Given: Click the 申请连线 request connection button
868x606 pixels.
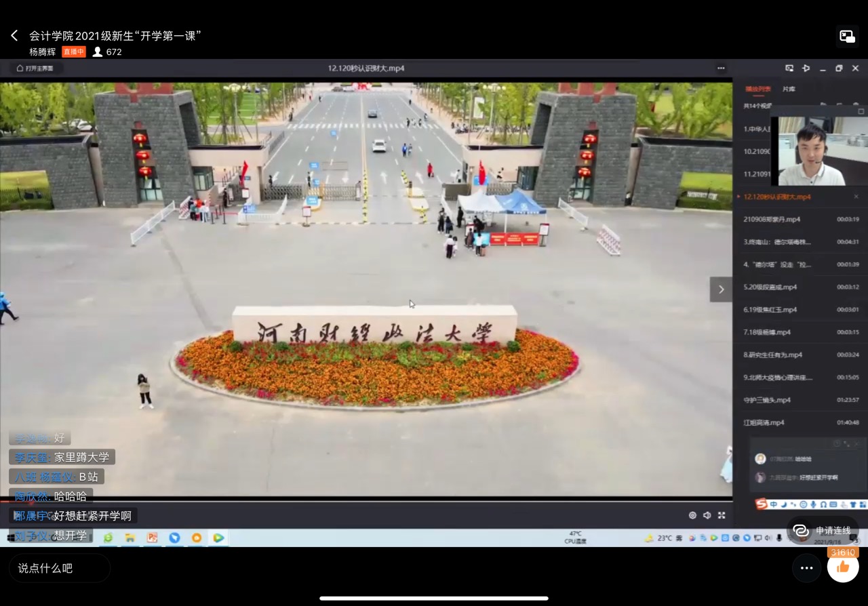Looking at the screenshot, I should point(823,530).
